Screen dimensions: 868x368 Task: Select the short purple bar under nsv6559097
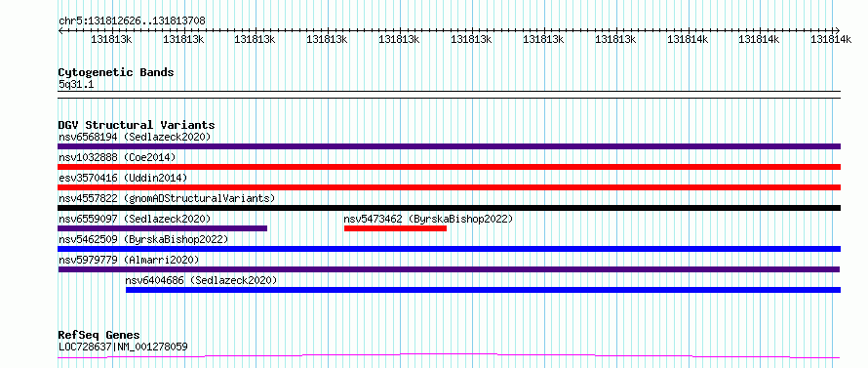163,228
